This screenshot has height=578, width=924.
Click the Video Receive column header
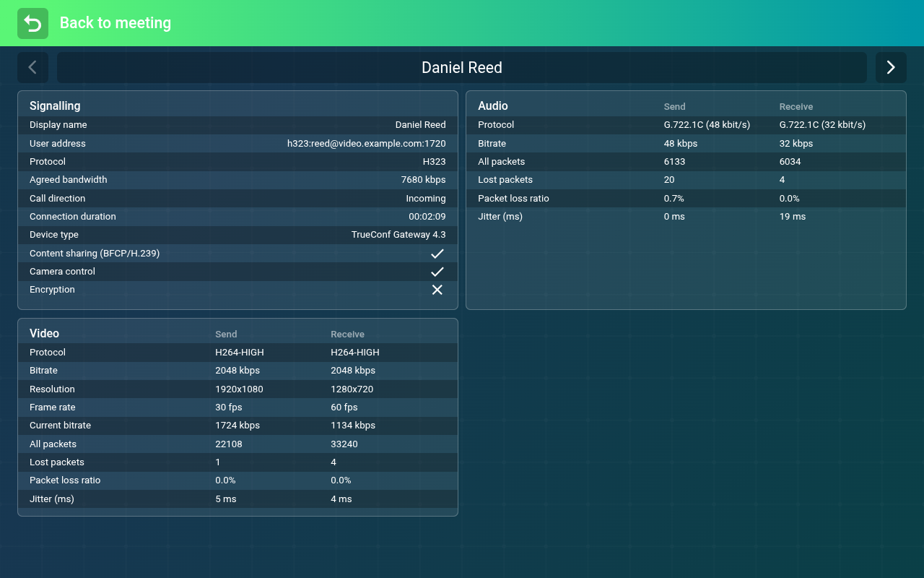coord(347,335)
